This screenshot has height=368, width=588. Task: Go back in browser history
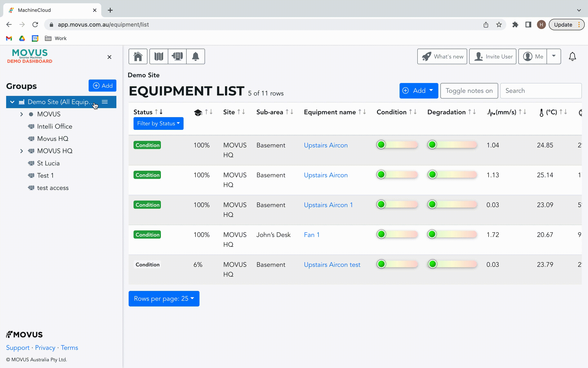[9, 25]
